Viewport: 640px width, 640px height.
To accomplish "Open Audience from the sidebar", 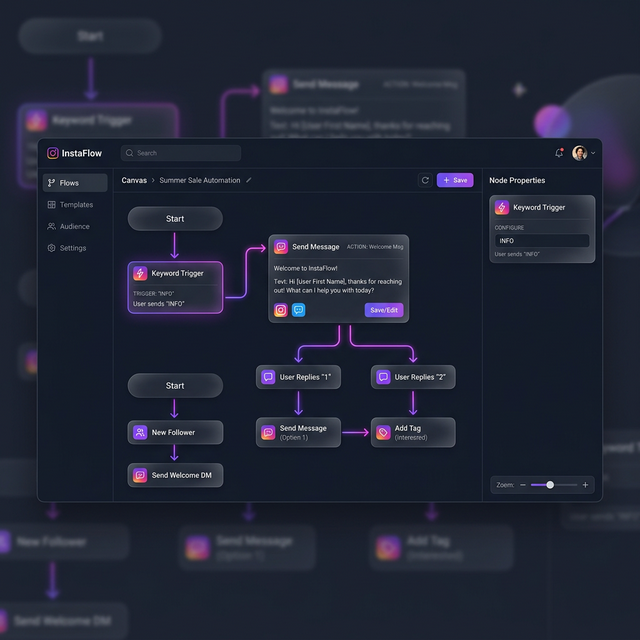I will 74,226.
